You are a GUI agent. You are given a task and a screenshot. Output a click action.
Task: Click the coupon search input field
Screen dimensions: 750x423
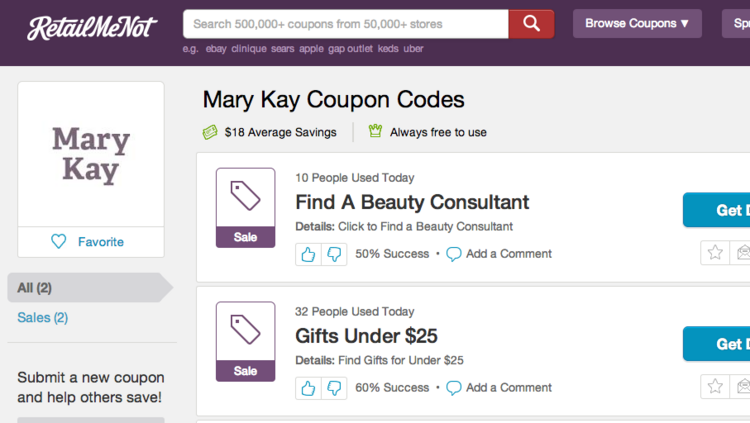tap(345, 23)
